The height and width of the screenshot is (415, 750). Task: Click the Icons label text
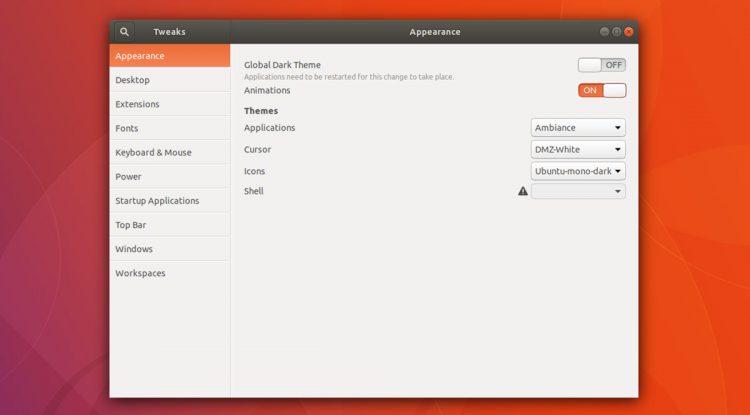point(254,171)
